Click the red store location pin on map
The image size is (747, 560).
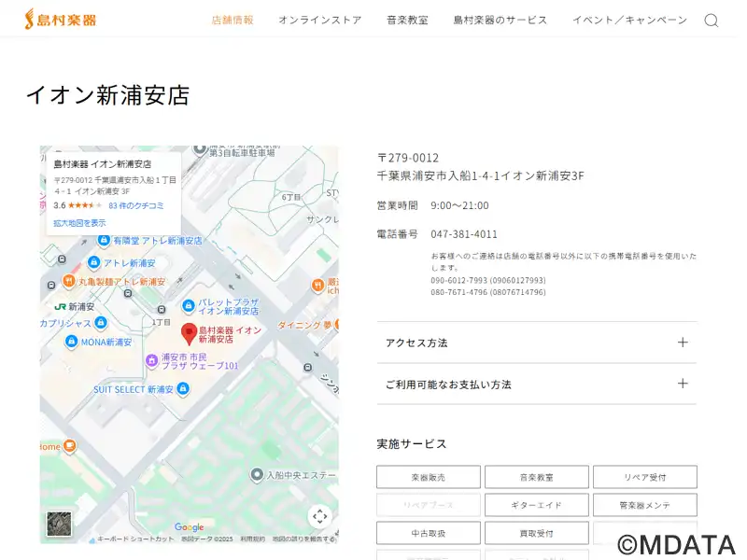pos(188,333)
